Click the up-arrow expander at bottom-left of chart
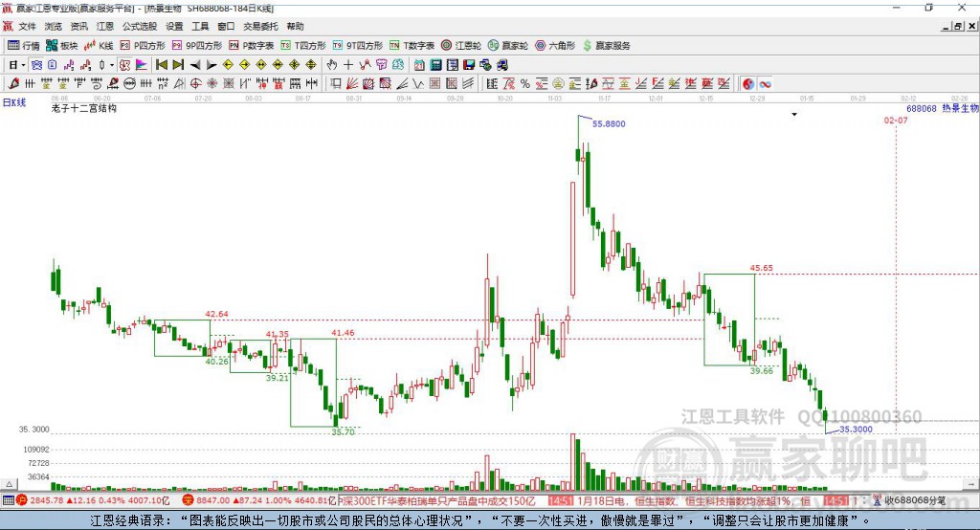Image resolution: width=980 pixels, height=530 pixels. coord(10,484)
